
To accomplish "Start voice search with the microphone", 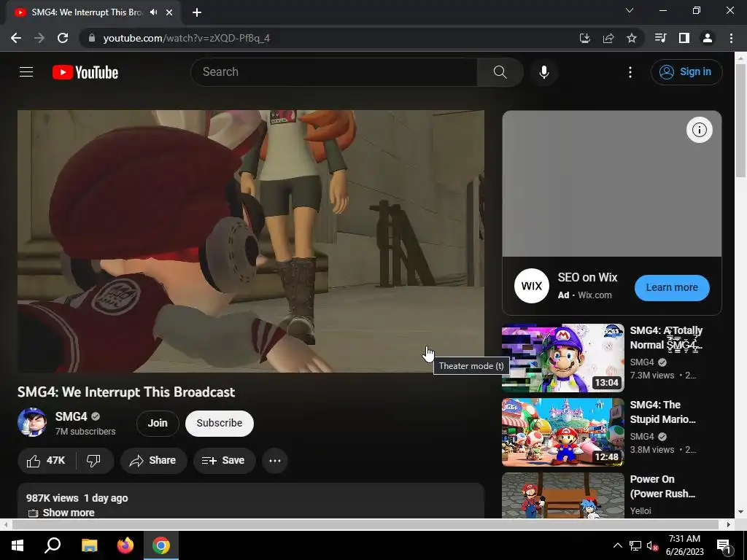I will pyautogui.click(x=543, y=72).
